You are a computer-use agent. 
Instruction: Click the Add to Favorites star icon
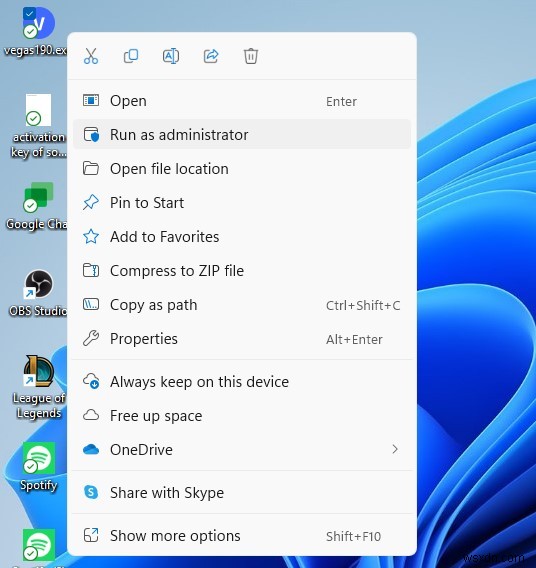91,237
